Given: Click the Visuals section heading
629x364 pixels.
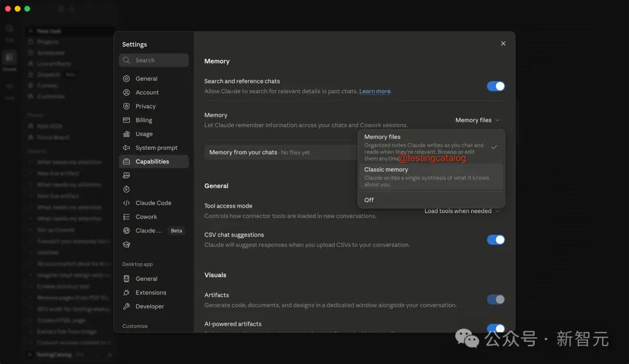Looking at the screenshot, I should coord(215,275).
